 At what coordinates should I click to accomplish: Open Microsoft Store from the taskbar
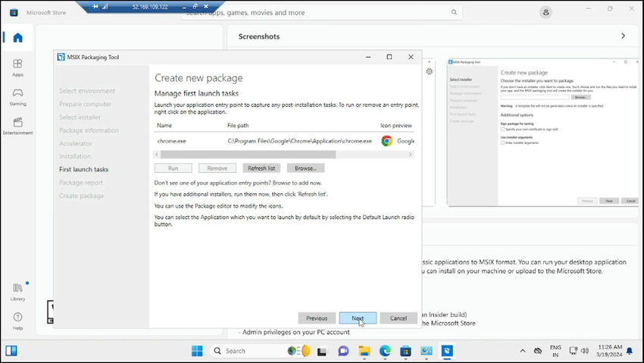(x=406, y=351)
